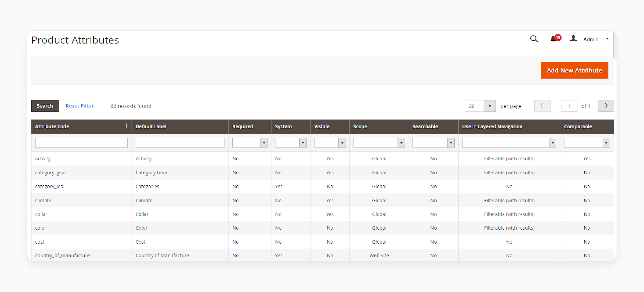Open the Comparable filter dropdown
Viewport: 644px width, 292px height.
point(587,143)
